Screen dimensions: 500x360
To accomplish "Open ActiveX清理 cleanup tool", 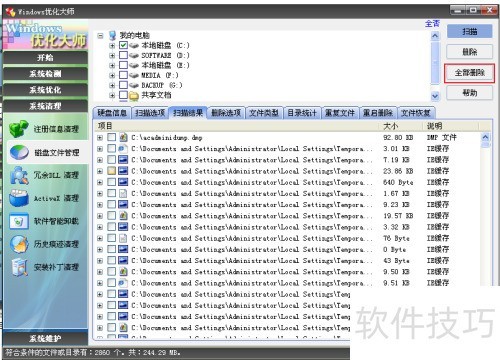I will 45,198.
